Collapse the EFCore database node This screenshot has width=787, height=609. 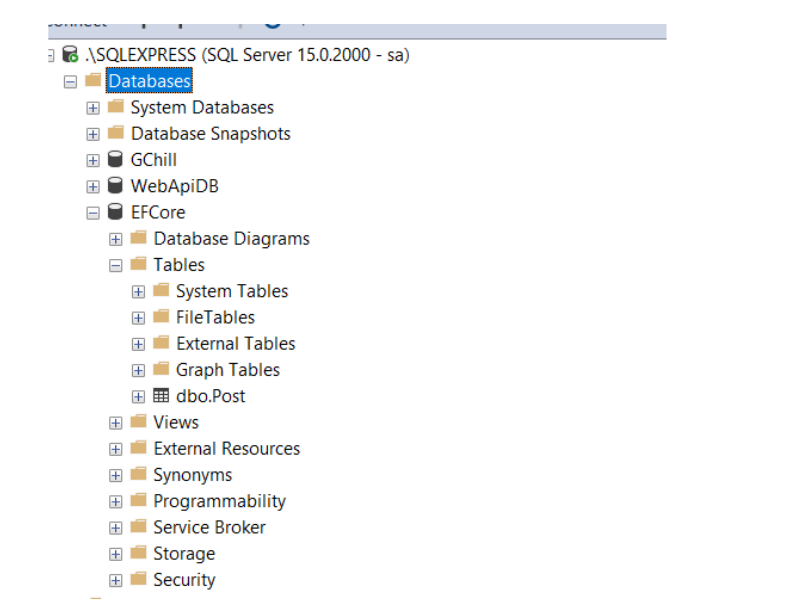click(x=93, y=213)
